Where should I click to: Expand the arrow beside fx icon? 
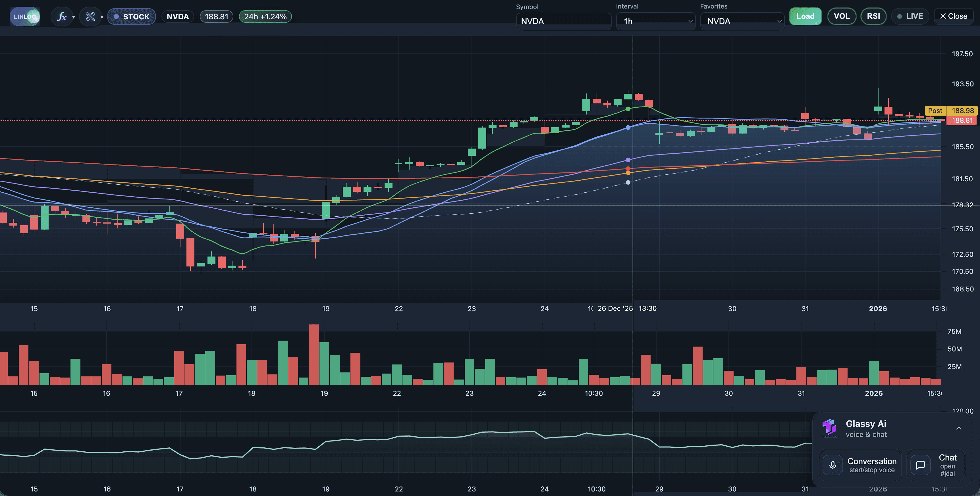(x=73, y=17)
